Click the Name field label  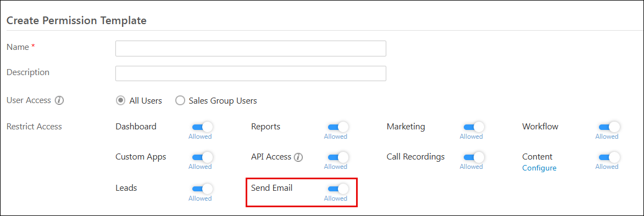point(18,47)
